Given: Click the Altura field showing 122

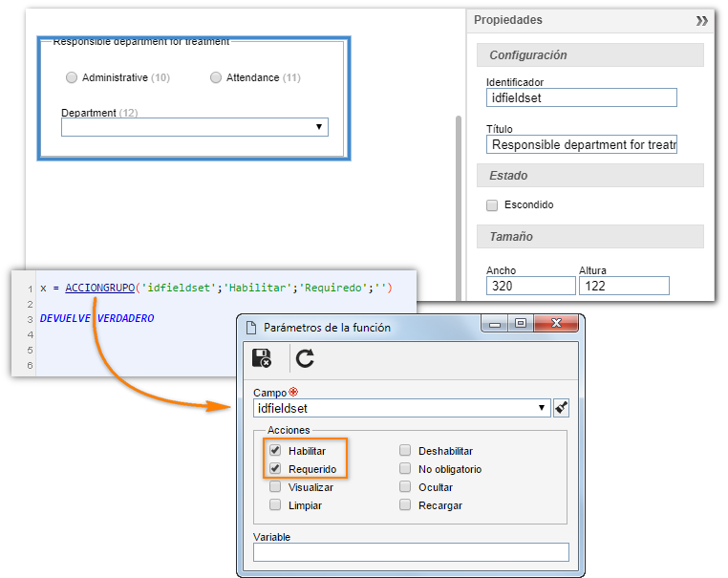Looking at the screenshot, I should pyautogui.click(x=624, y=286).
